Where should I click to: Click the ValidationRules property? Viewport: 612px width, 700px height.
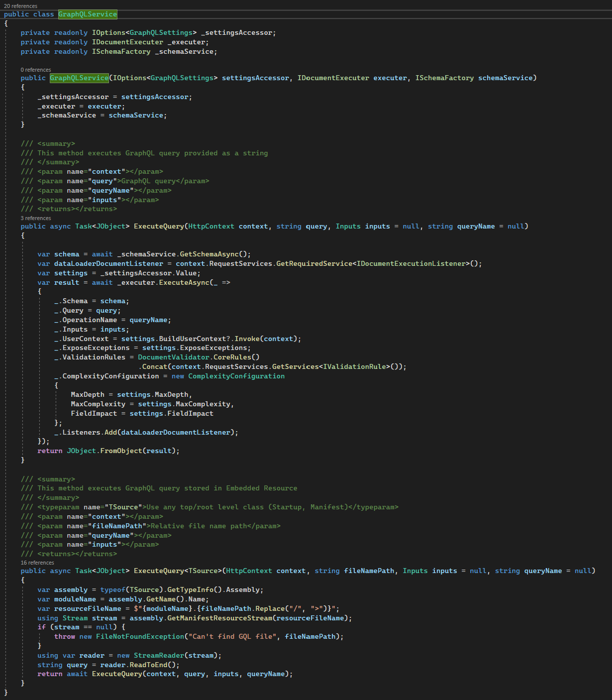pos(94,357)
